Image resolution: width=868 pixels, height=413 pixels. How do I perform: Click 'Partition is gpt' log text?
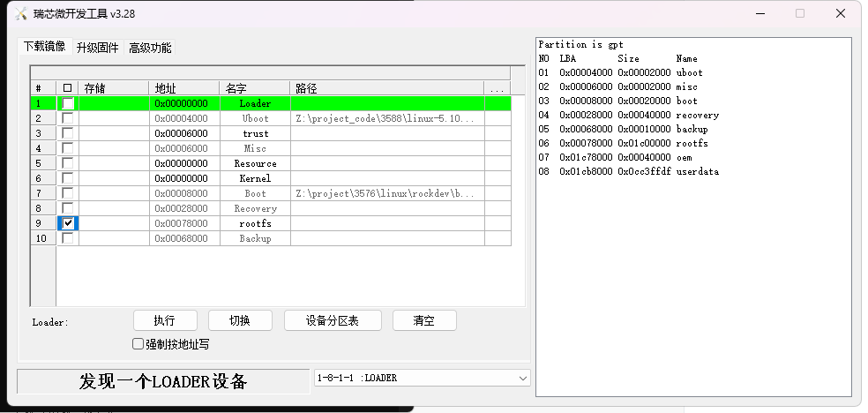pyautogui.click(x=580, y=44)
